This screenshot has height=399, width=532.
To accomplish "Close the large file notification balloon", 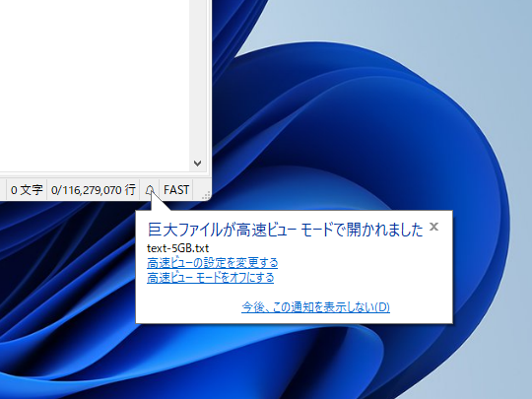I will pyautogui.click(x=433, y=227).
